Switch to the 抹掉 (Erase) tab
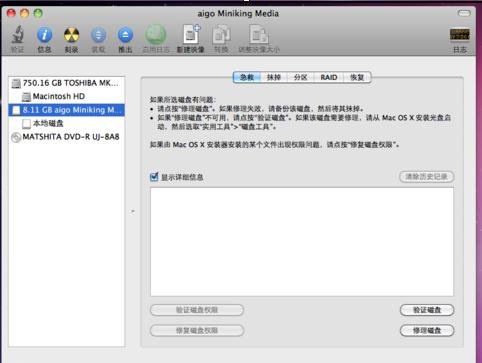Image resolution: width=482 pixels, height=363 pixels. [x=274, y=77]
